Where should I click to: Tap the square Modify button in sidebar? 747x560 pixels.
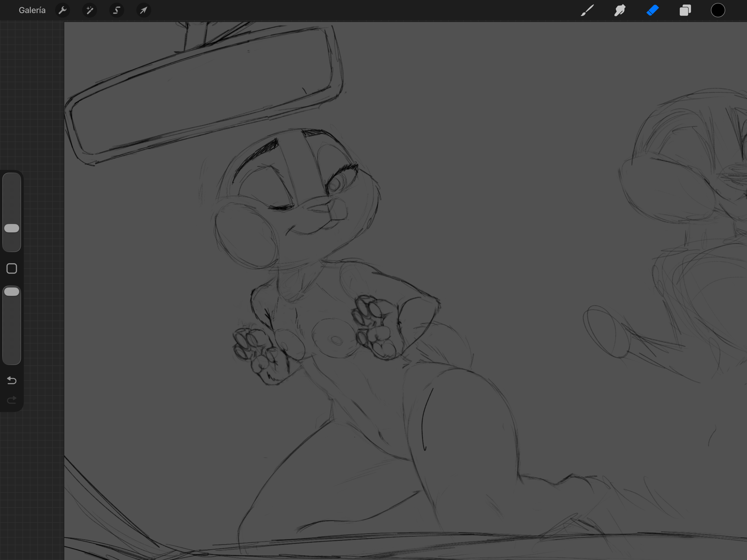click(x=12, y=269)
